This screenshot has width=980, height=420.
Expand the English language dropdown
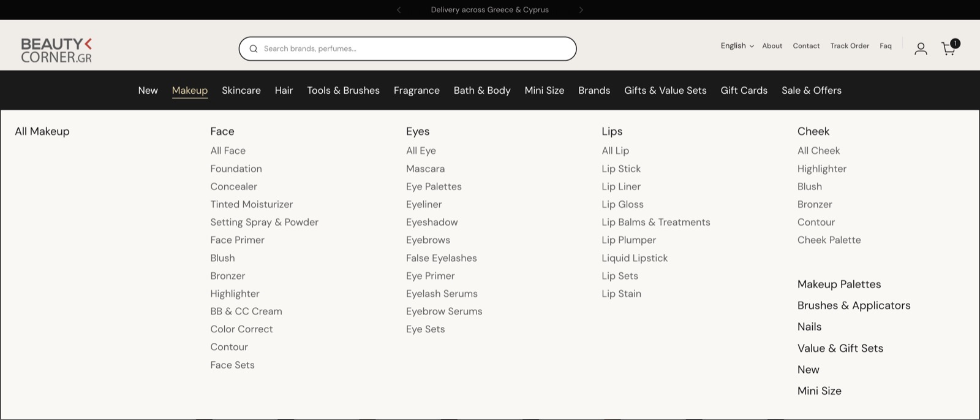[x=737, y=46]
